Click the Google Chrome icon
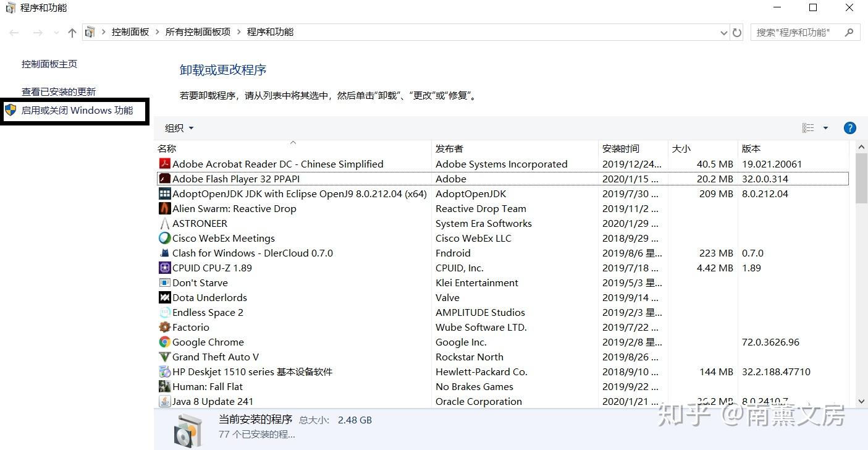Viewport: 868px width, 450px height. (164, 342)
